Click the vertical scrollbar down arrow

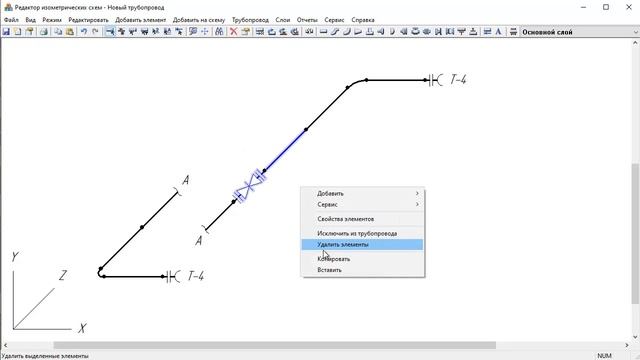(636, 337)
